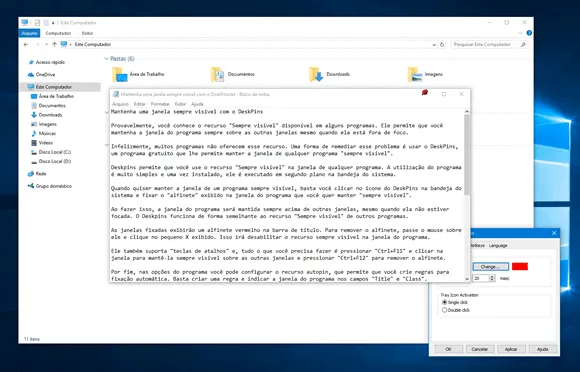The image size is (580, 372).
Task: Click Notepad scrollbar down arrow
Action: 467,279
